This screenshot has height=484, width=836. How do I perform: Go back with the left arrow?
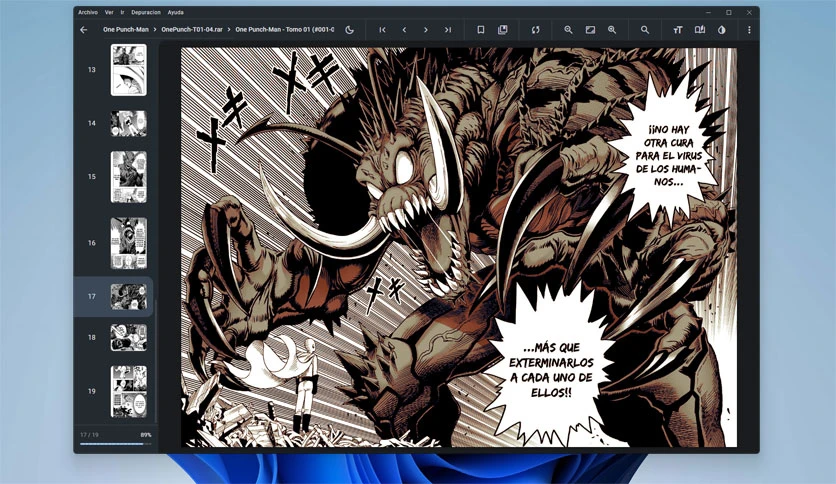pyautogui.click(x=84, y=30)
